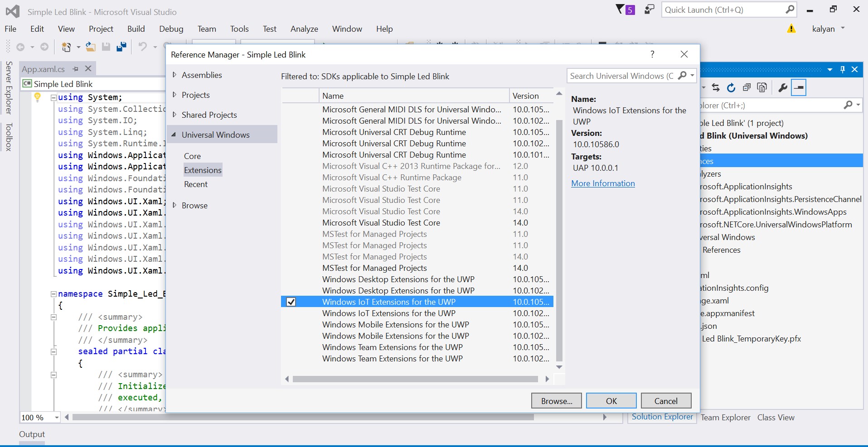Open the Build menu
The image size is (868, 447).
pos(136,29)
